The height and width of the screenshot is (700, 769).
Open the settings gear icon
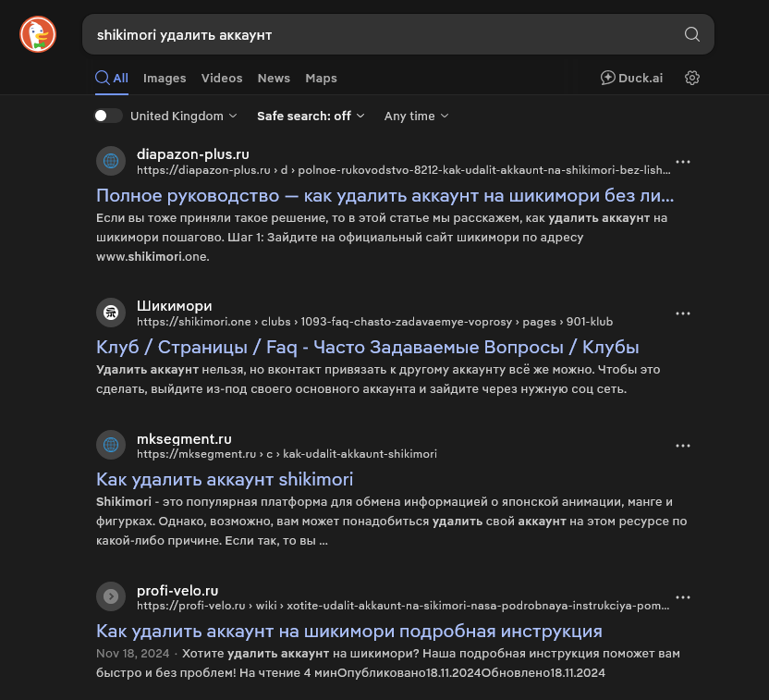coord(692,78)
